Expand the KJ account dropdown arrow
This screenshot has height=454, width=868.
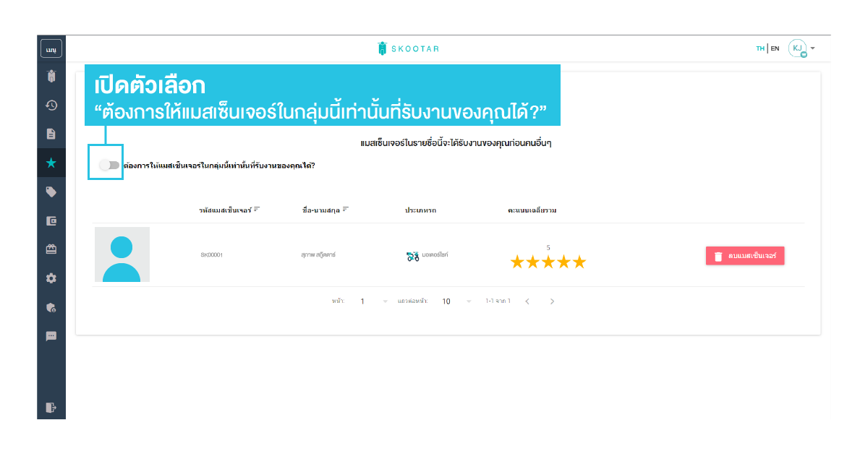pyautogui.click(x=813, y=48)
